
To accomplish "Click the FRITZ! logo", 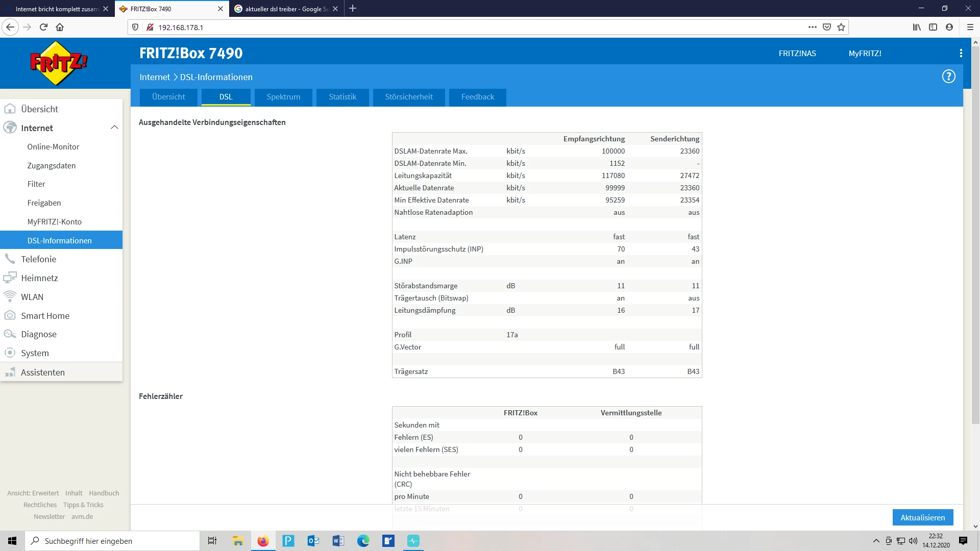I will click(x=59, y=63).
